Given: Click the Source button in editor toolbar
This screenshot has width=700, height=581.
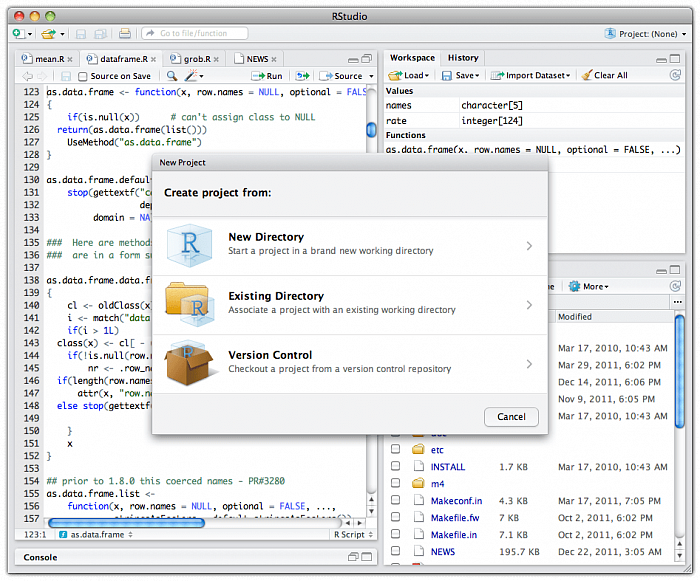Looking at the screenshot, I should click(x=342, y=76).
